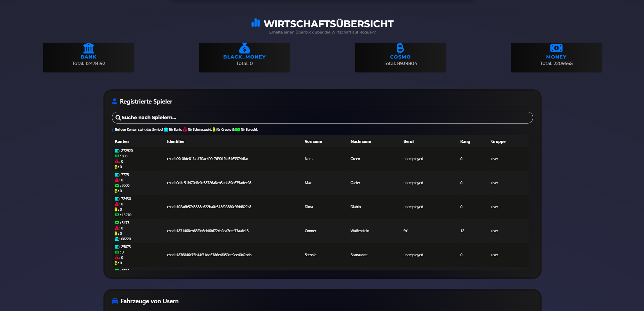
Task: Click the user icon beside Registrierte Spieler
Action: pos(115,101)
